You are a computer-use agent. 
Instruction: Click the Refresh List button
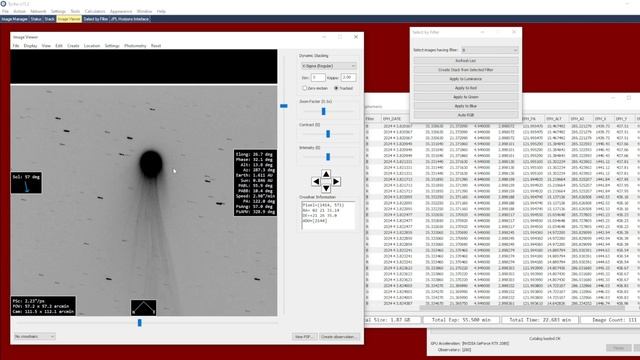466,61
